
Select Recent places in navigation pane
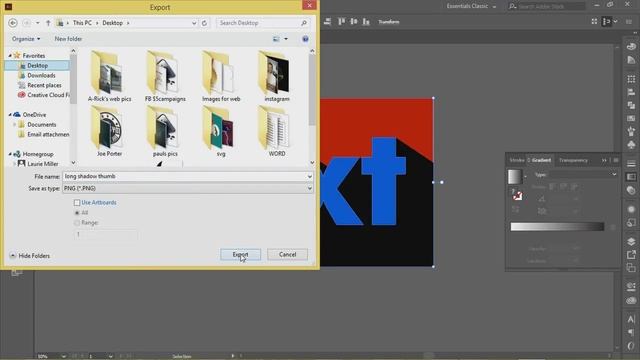click(44, 85)
